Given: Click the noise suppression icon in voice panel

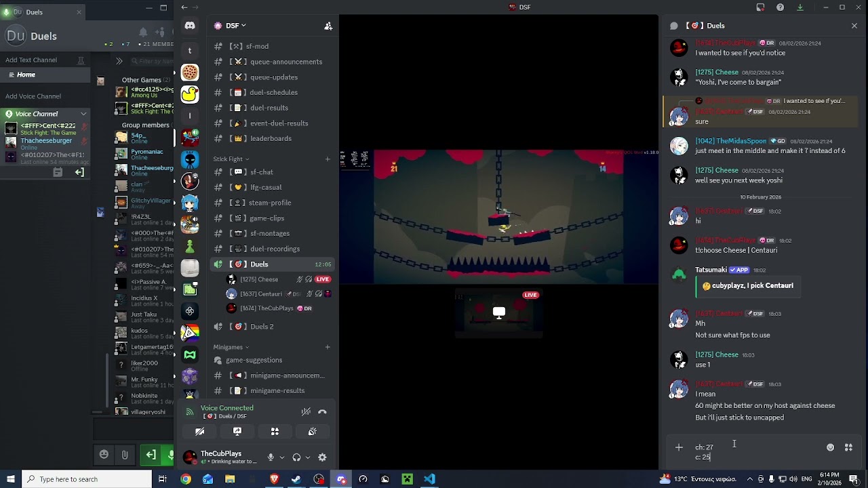Looking at the screenshot, I should 306,411.
